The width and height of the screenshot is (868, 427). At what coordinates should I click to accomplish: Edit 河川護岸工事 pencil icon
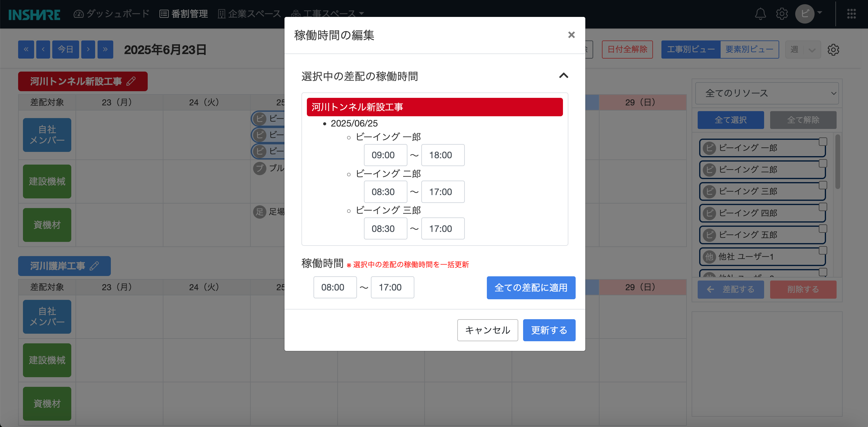[x=94, y=266]
